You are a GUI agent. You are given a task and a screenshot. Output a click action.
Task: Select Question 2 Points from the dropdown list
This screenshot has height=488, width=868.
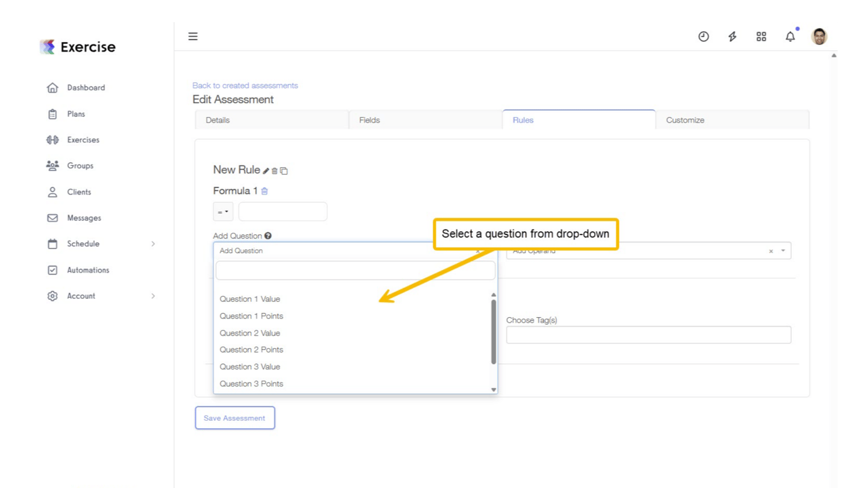pos(251,349)
